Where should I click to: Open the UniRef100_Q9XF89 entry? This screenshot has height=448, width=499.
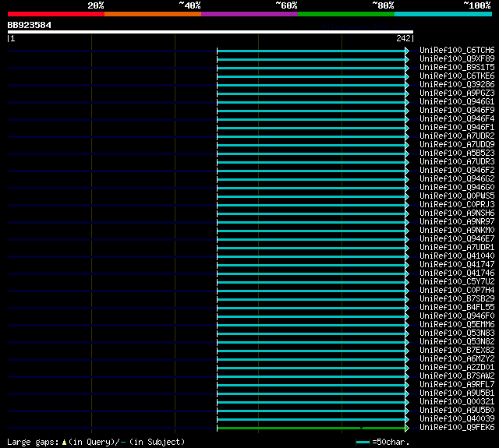tap(457, 58)
